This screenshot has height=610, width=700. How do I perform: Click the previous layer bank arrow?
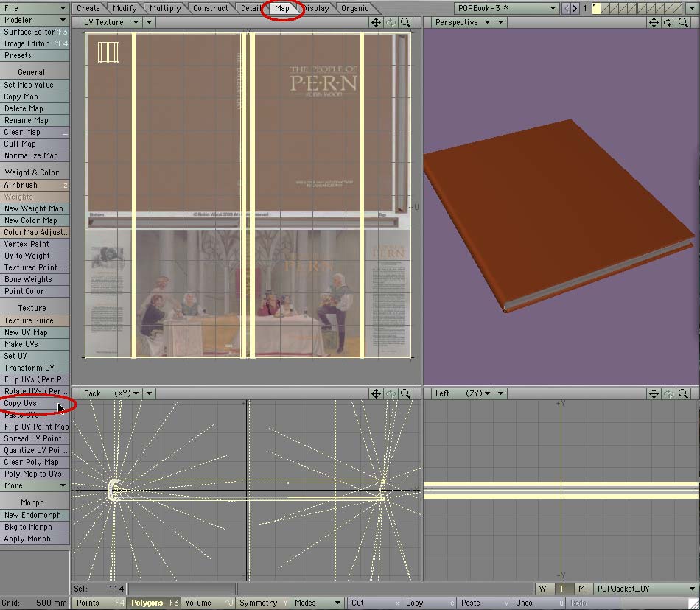click(x=567, y=8)
